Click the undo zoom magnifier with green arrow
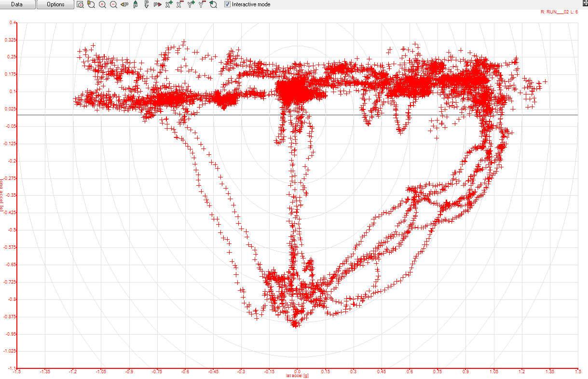This screenshot has height=379, width=588. click(213, 4)
